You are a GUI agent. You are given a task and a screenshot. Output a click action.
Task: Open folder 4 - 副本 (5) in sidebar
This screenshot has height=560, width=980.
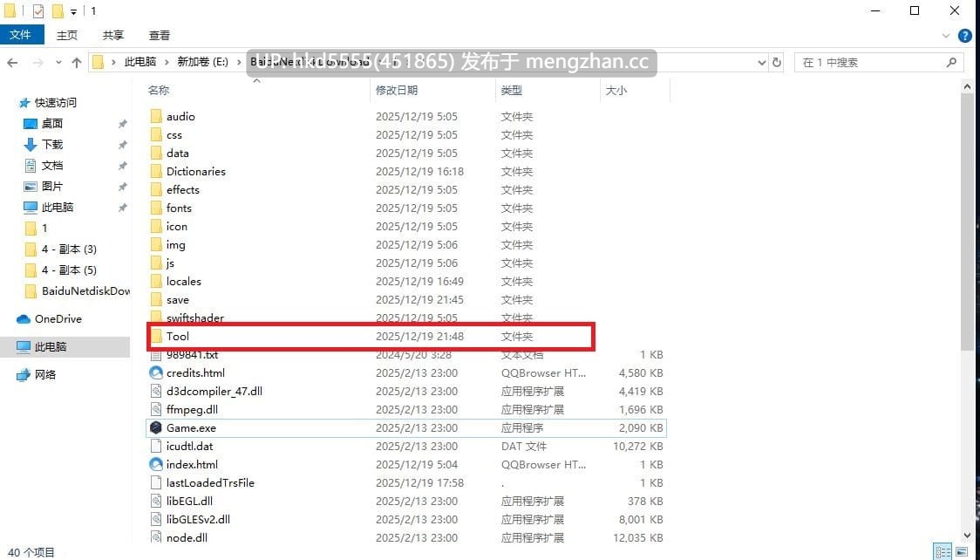click(69, 270)
